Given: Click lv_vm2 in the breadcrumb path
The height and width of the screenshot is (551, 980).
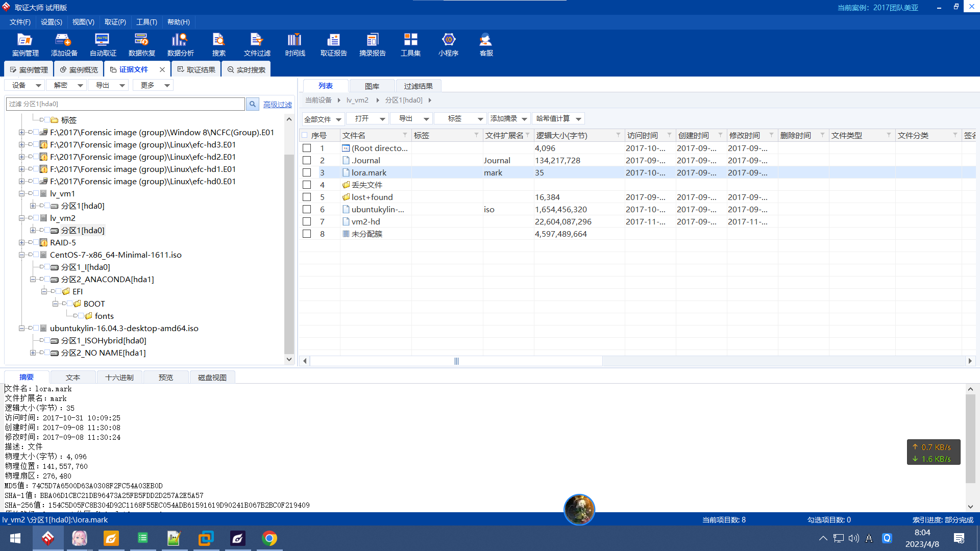Looking at the screenshot, I should [357, 100].
